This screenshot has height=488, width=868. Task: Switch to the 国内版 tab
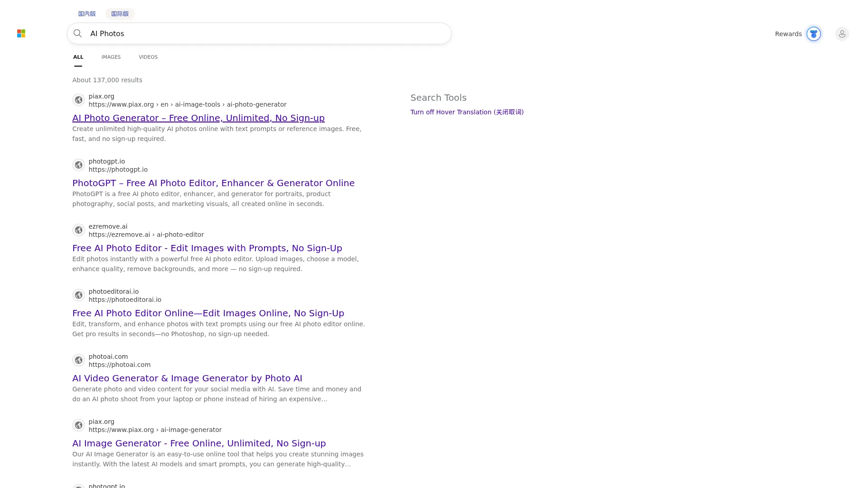87,14
